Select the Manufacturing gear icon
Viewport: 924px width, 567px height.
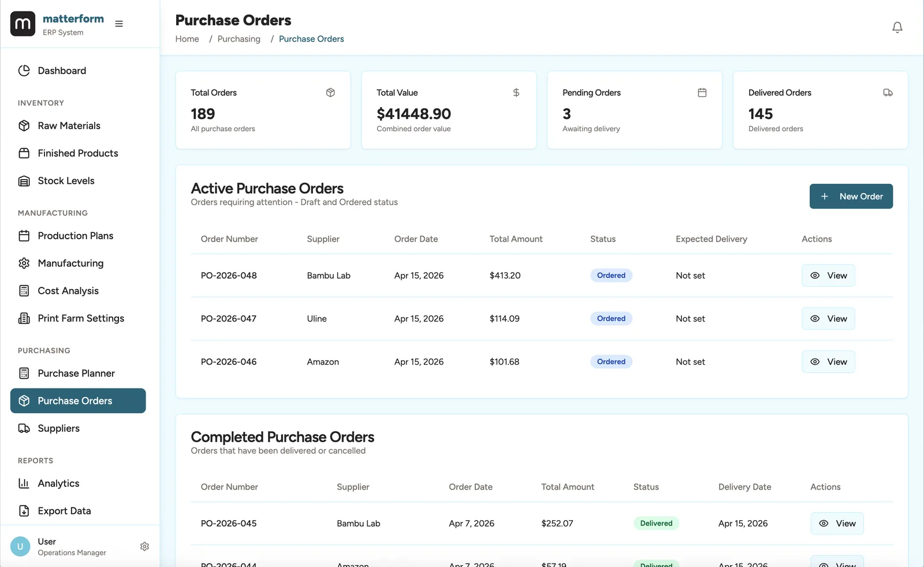click(24, 263)
